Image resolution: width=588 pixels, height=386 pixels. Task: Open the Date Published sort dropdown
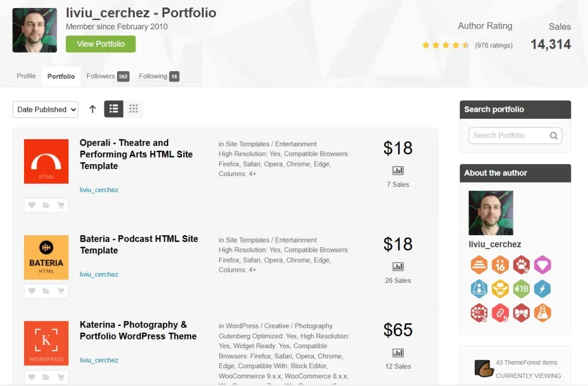(x=45, y=110)
